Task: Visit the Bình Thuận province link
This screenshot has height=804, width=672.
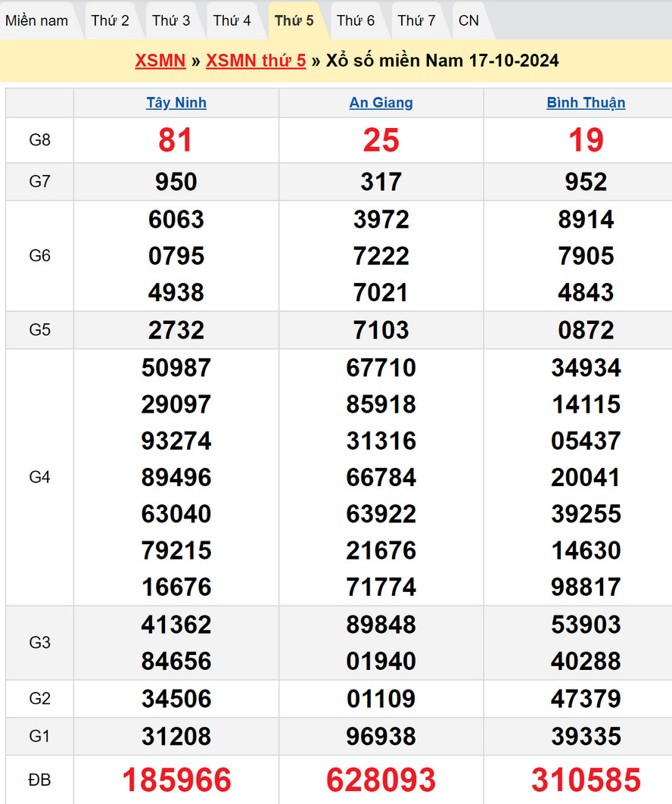Action: [x=586, y=103]
